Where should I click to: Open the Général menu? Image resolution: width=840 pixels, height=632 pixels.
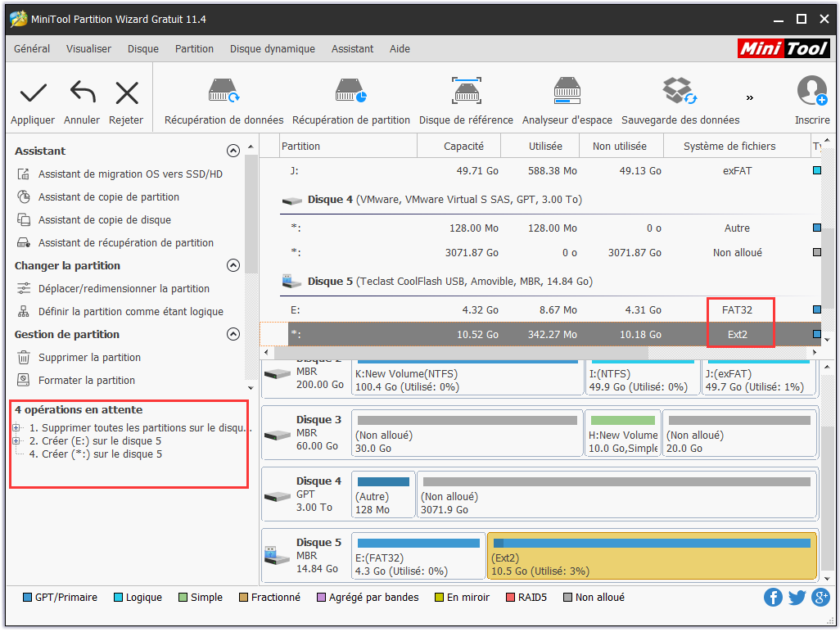(32, 49)
